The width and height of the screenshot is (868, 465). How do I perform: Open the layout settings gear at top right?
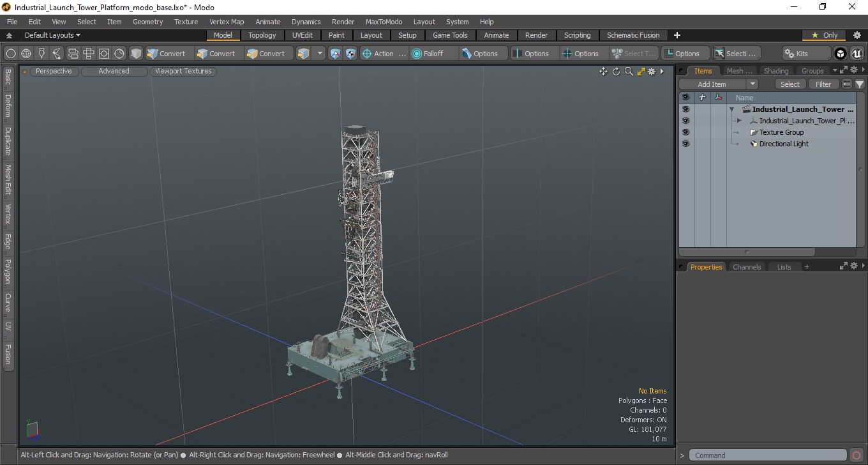857,35
